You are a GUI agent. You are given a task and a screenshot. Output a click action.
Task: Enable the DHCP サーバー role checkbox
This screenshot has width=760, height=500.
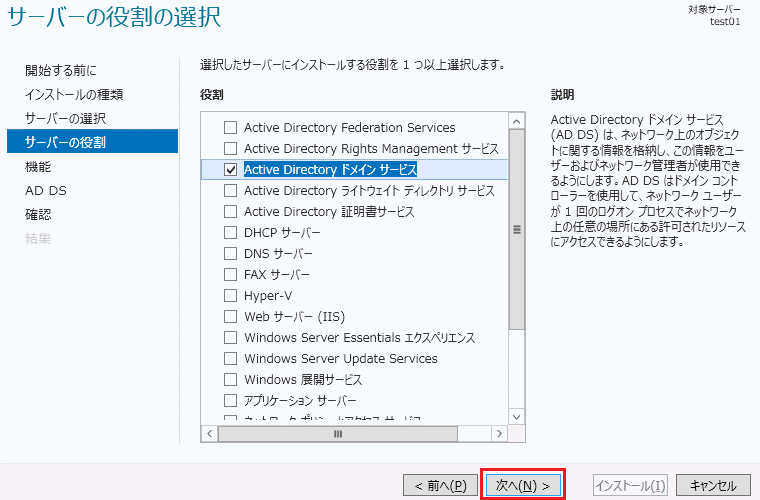pyautogui.click(x=230, y=233)
